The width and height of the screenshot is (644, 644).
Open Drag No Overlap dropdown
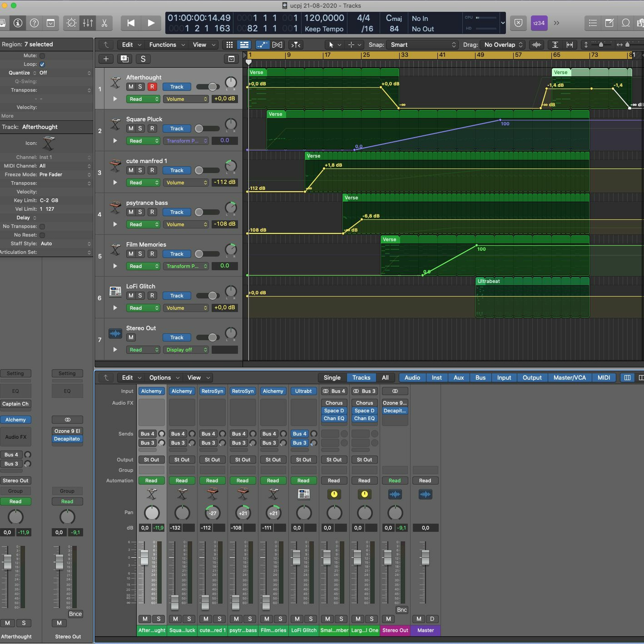tap(503, 45)
